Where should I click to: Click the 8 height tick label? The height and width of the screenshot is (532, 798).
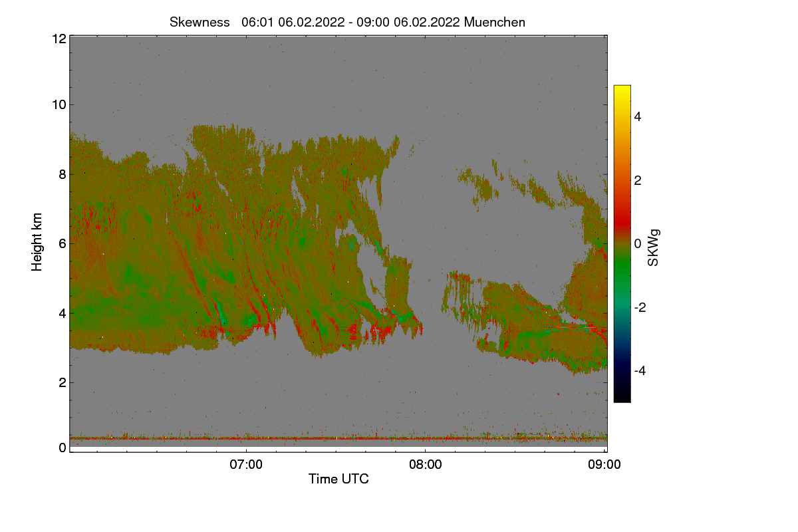pyautogui.click(x=63, y=174)
